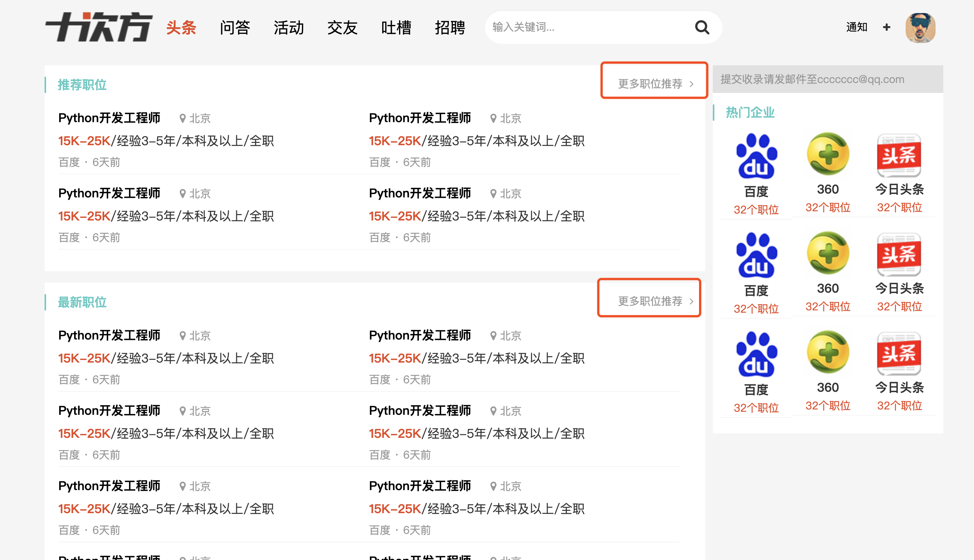Click the Baidu logo in the third 热门企业 row
The image size is (974, 560).
point(756,354)
